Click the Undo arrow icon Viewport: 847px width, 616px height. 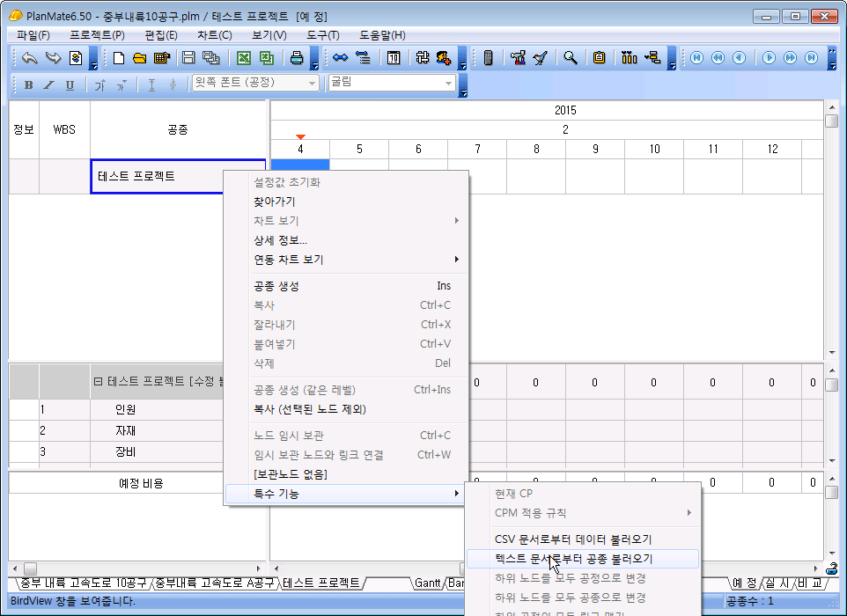(30, 58)
